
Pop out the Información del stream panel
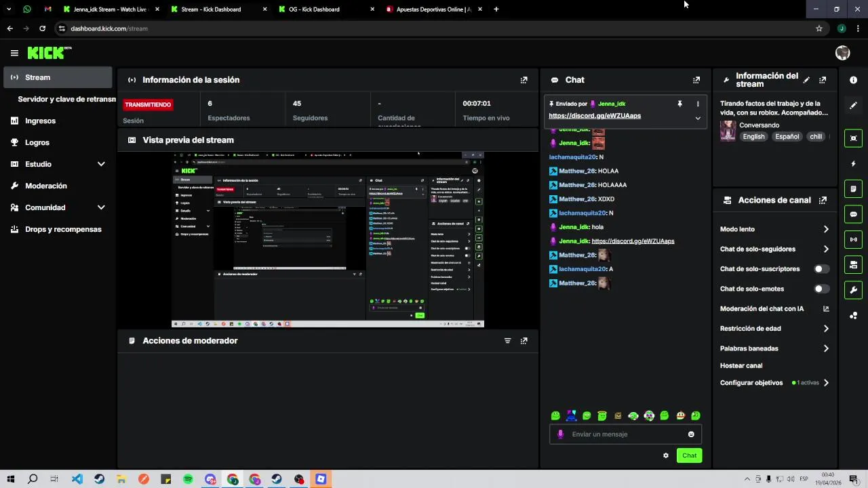tap(823, 80)
